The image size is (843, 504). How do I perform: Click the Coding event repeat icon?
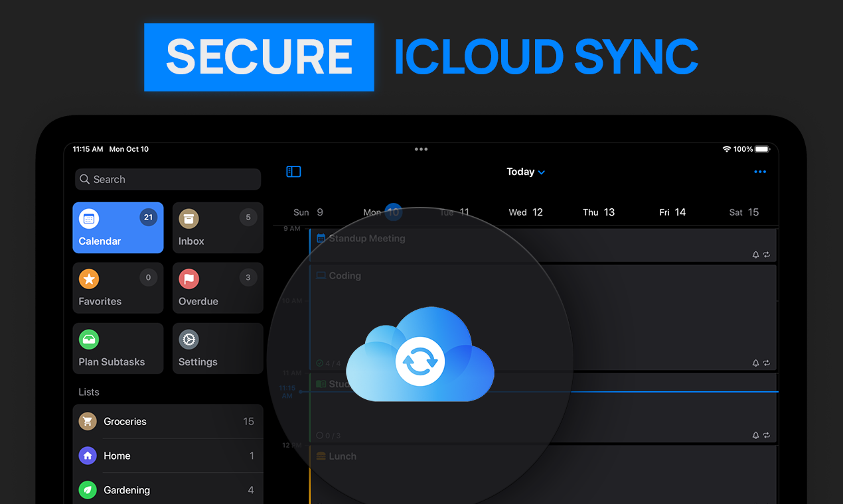[x=767, y=363]
